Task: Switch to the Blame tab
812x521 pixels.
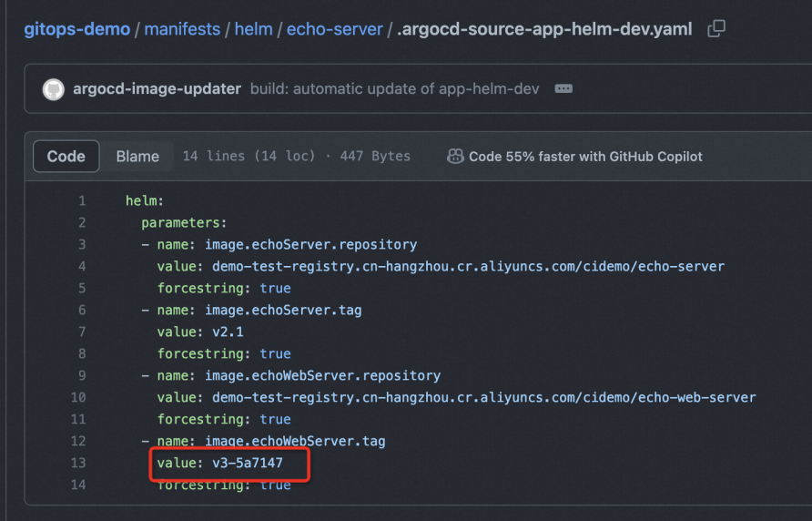Action: pos(137,156)
